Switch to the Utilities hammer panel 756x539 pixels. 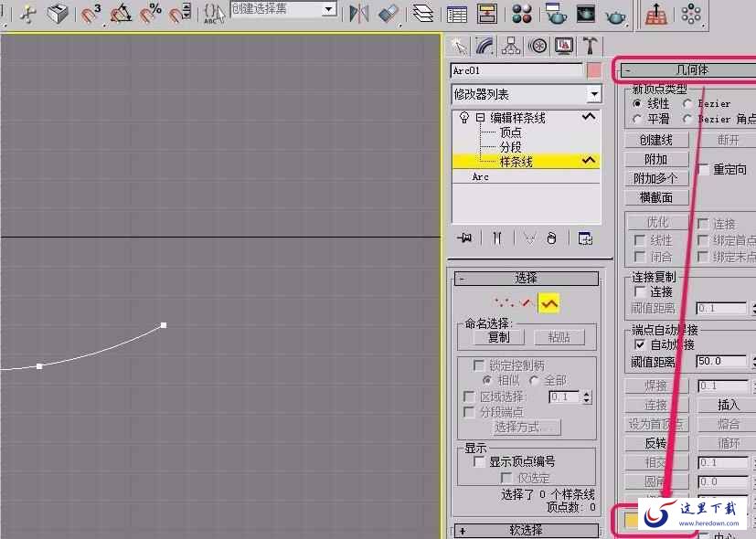(x=590, y=46)
